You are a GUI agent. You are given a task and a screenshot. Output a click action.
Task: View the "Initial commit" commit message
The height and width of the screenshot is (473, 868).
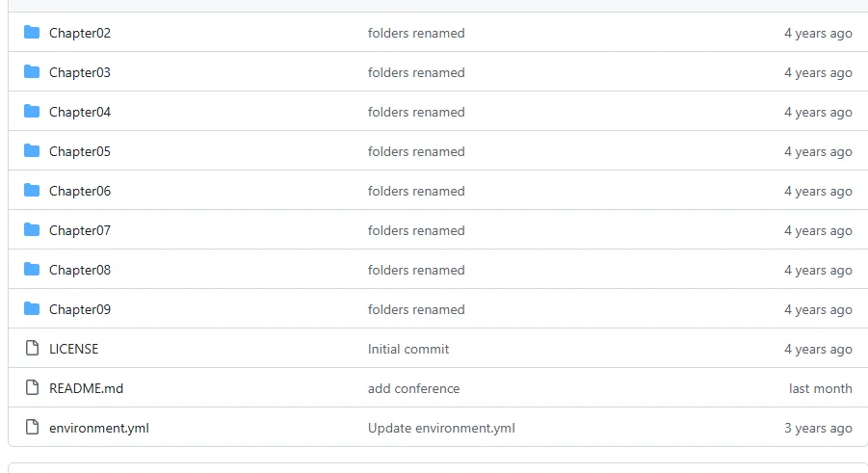[408, 349]
